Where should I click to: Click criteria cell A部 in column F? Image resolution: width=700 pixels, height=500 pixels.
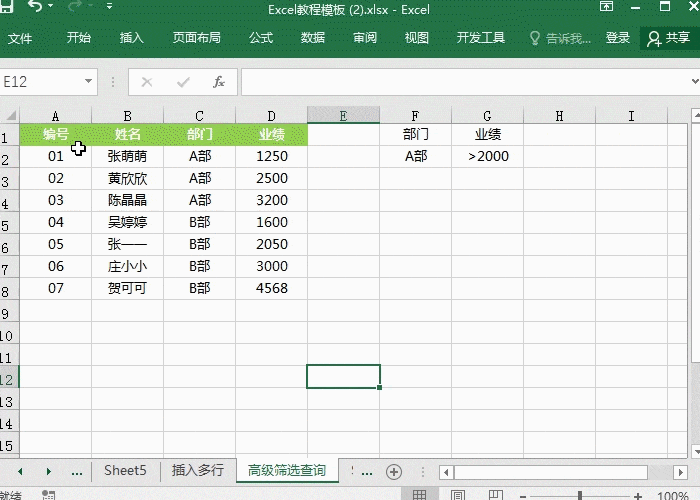click(416, 156)
